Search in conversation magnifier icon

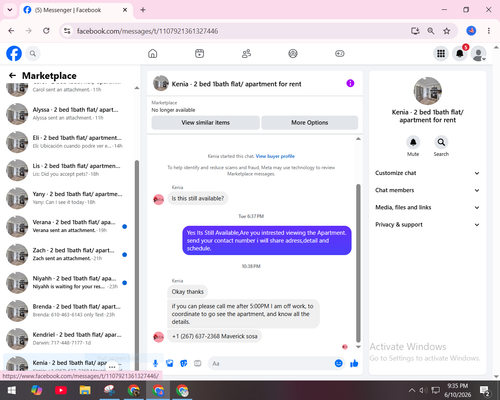(x=441, y=142)
